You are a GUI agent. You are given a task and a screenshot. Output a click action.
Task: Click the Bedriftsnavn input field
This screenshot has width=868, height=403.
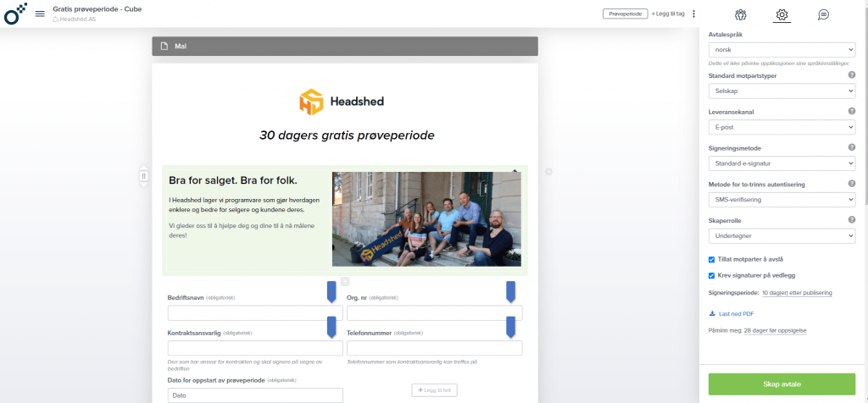(255, 313)
